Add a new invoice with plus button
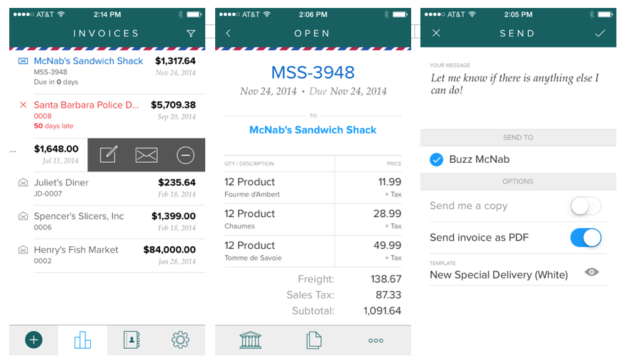The image size is (627, 364). click(x=34, y=340)
